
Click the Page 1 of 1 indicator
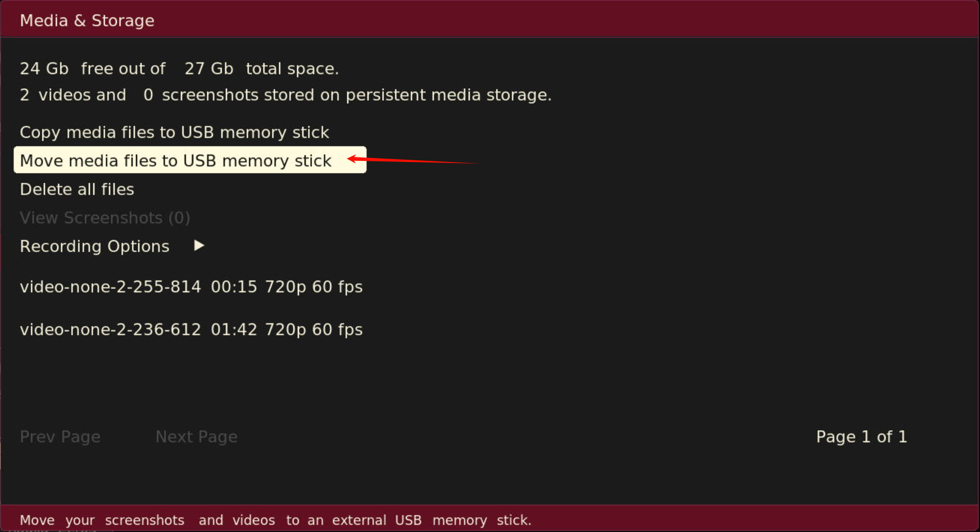click(x=861, y=436)
